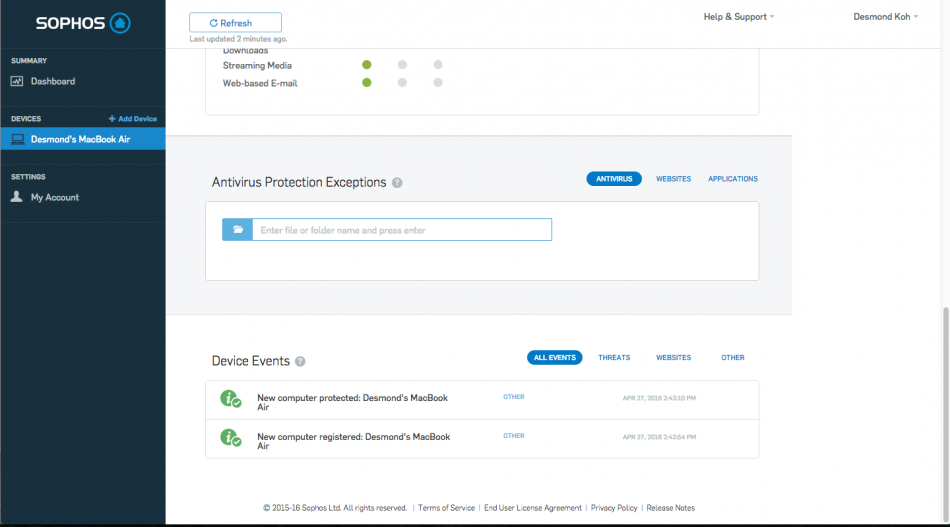Select the last option for Streaming Media

438,65
